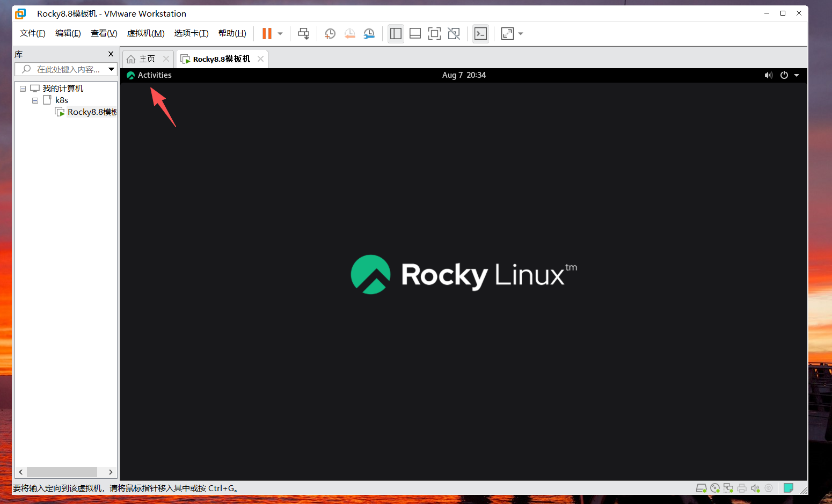Select 我的计算机 in the library tree
Screen dimensions: 832x504
tap(63, 89)
